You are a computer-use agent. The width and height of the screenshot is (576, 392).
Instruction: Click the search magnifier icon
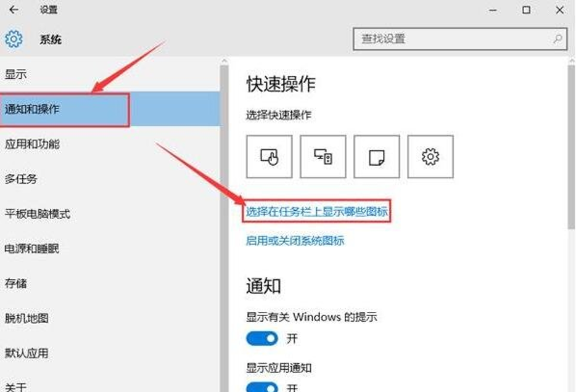557,39
